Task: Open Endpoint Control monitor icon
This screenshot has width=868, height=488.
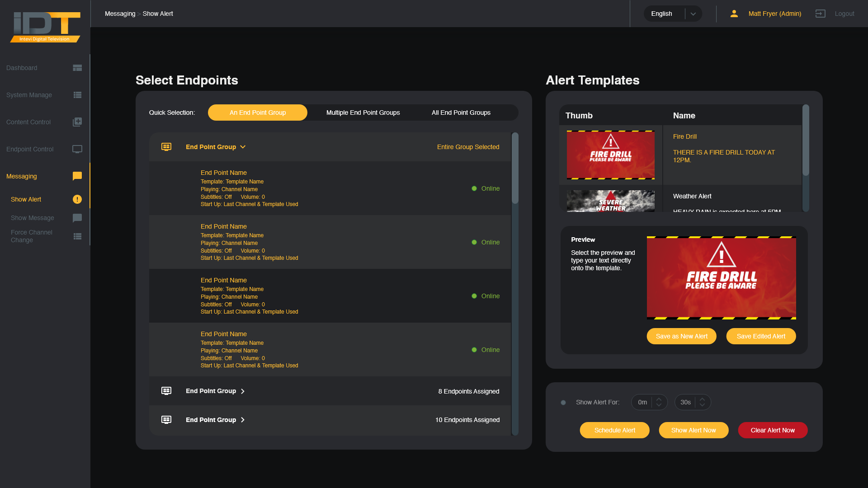Action: (x=77, y=149)
